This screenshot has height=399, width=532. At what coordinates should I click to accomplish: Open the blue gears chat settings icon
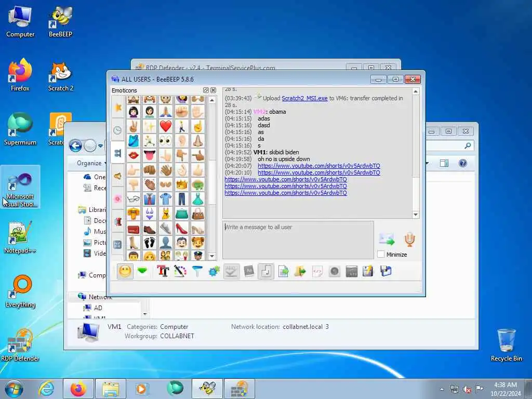click(214, 271)
